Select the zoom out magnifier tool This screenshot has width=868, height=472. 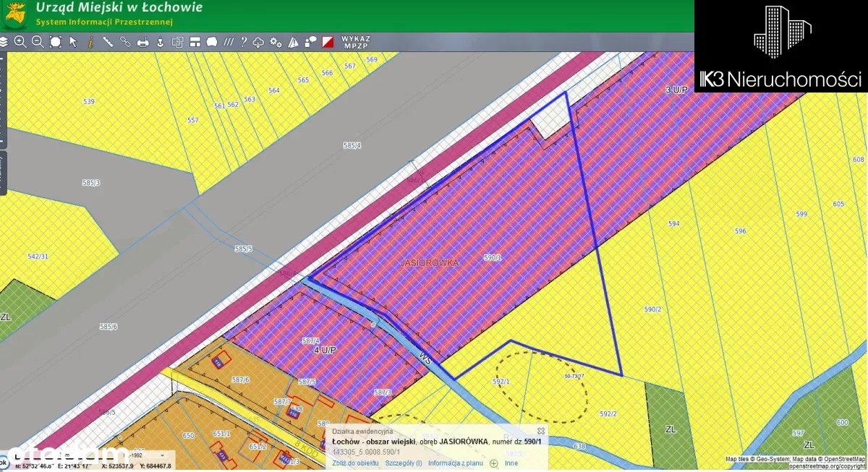(x=38, y=42)
